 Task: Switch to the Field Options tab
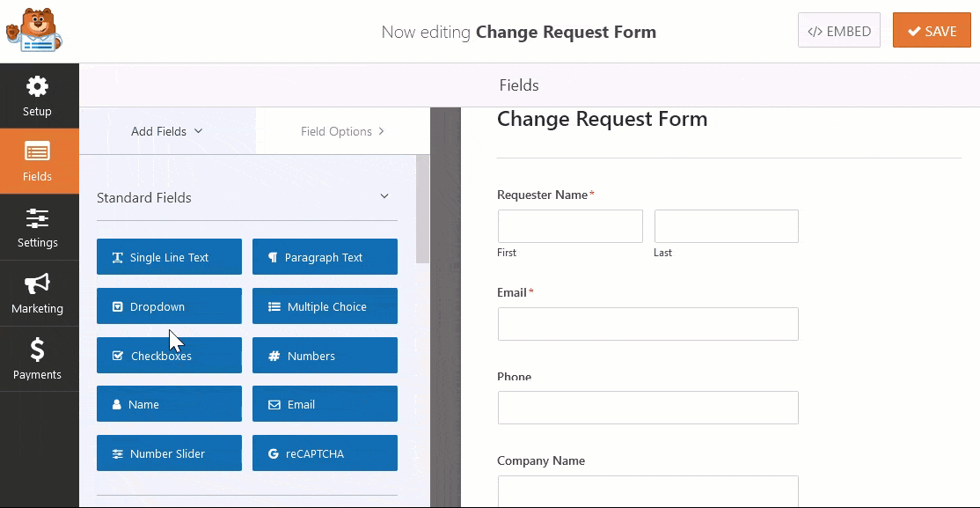[x=342, y=130]
